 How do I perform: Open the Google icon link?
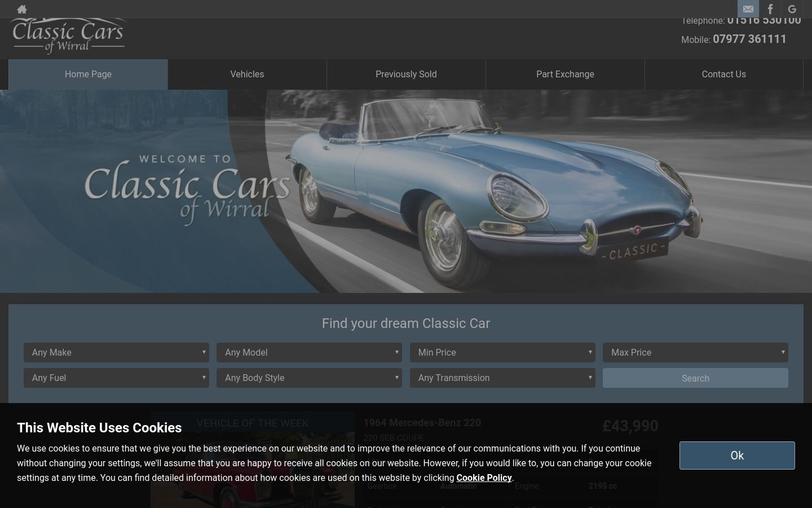[x=792, y=9]
